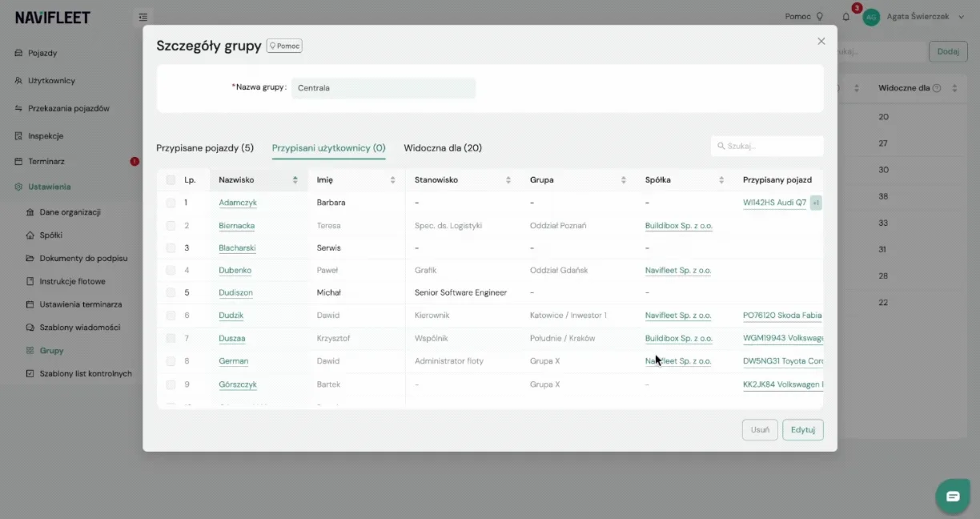Sort the table by Spółka
Viewport: 980px width, 519px height.
tap(721, 180)
